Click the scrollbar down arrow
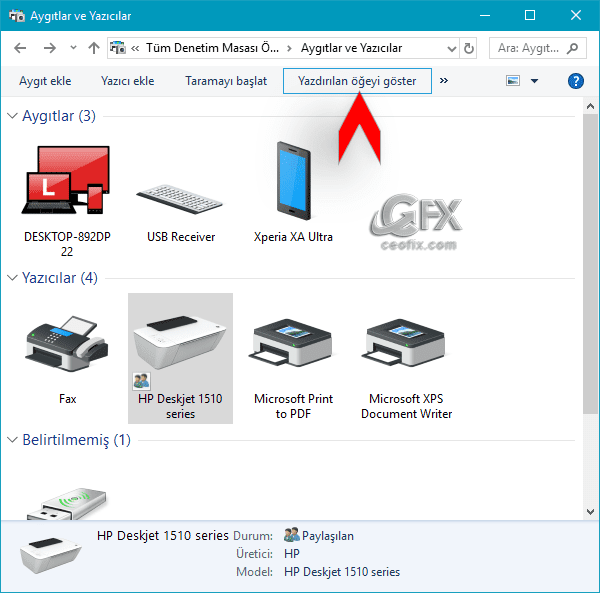 [x=590, y=512]
